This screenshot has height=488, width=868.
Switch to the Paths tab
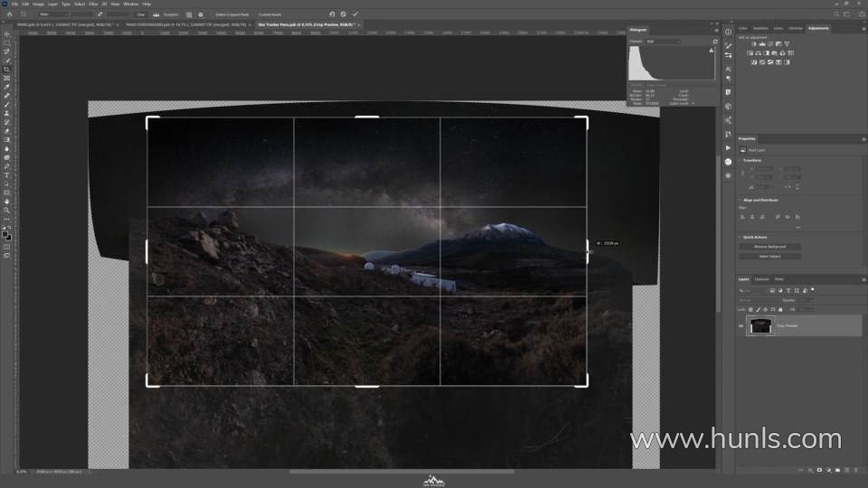[x=778, y=279]
